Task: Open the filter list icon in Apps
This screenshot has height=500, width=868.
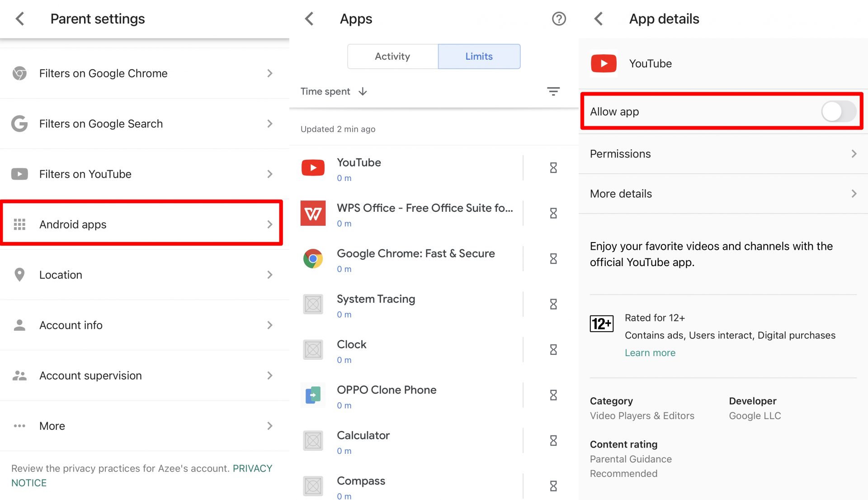Action: (x=553, y=91)
